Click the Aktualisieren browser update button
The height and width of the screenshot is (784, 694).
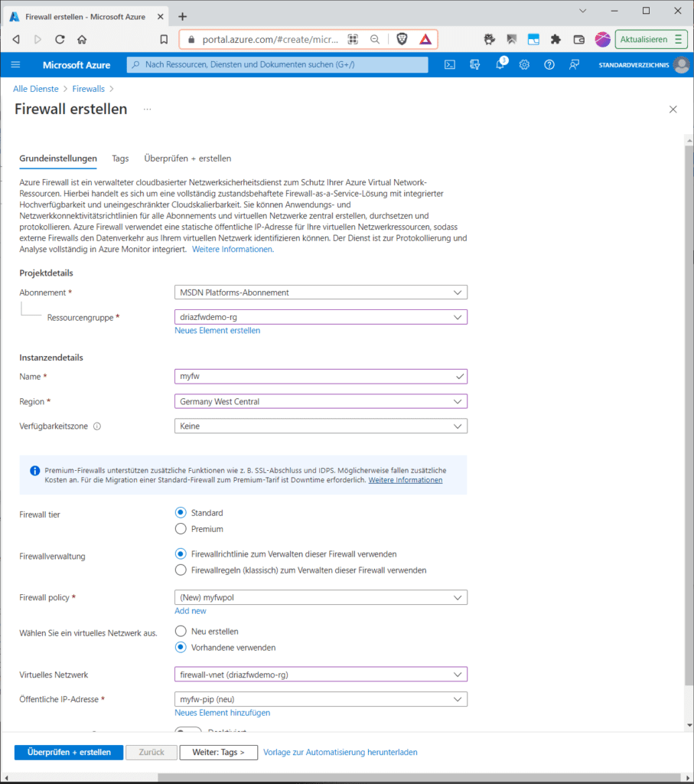click(650, 39)
